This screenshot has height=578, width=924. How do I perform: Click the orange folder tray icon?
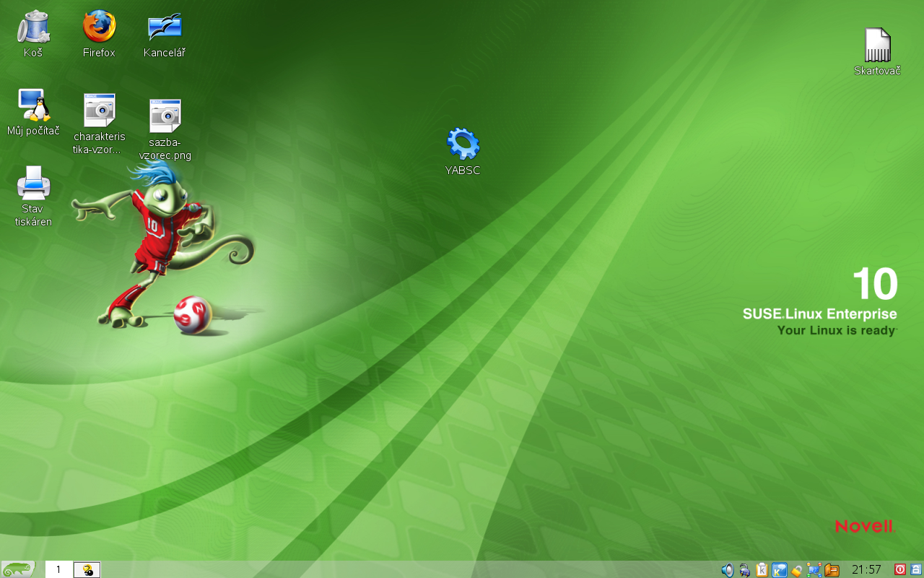832,570
